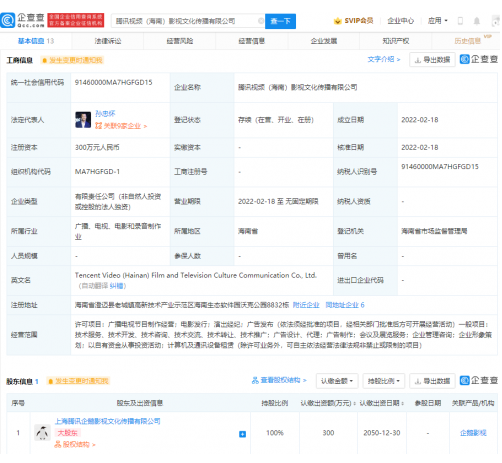This screenshot has width=502, height=463.
Task: Click 大股东 tag
Action: pyautogui.click(x=67, y=433)
